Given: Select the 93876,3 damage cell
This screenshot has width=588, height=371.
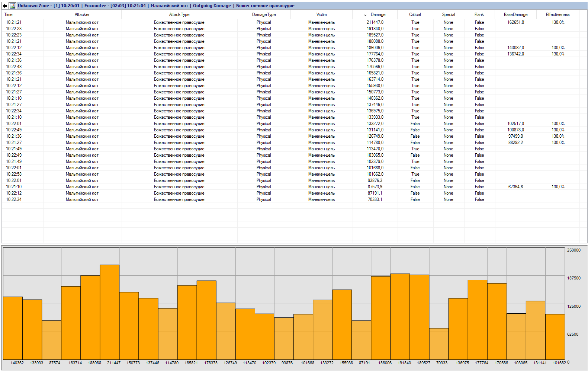Looking at the screenshot, I should pyautogui.click(x=375, y=180).
